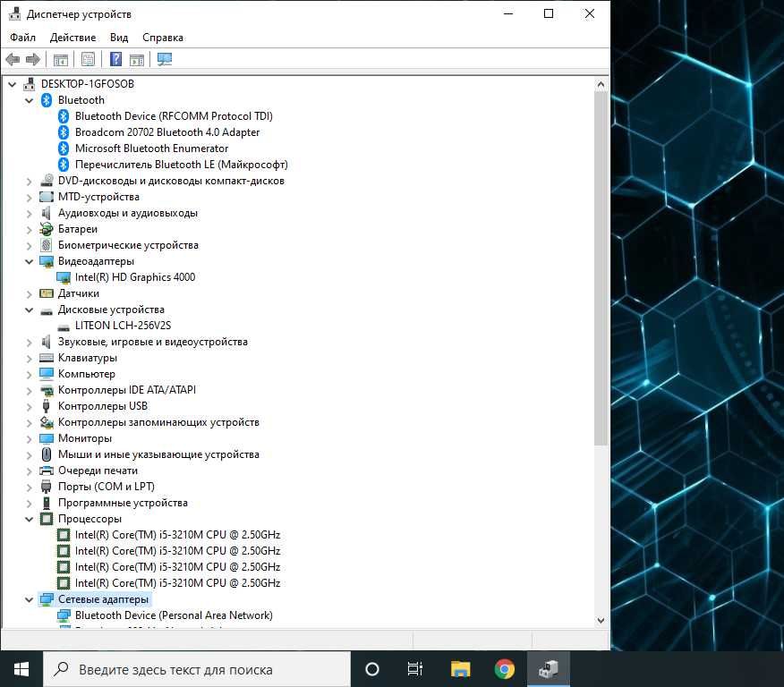The height and width of the screenshot is (687, 784).
Task: Select Звуковые, игровые и видеоустройства
Action: click(152, 342)
